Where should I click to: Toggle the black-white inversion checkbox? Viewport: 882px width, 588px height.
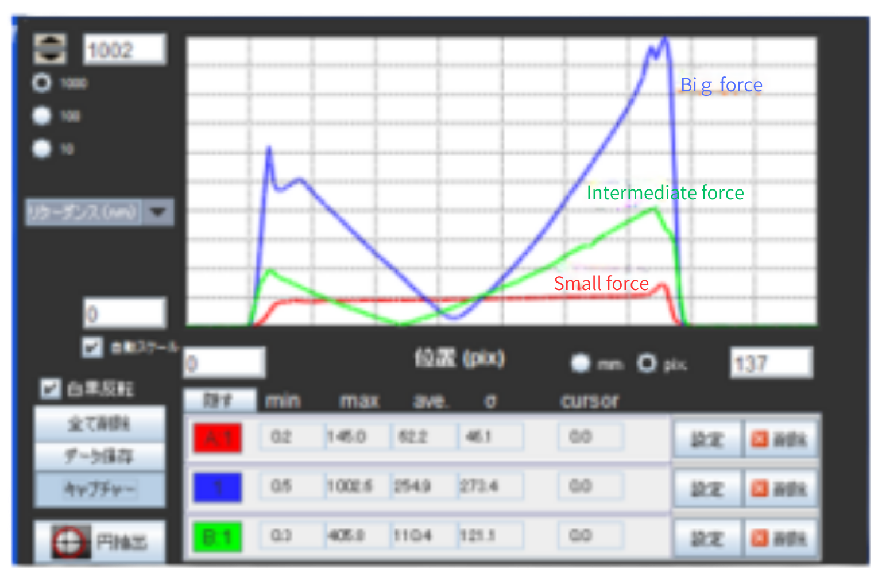[51, 389]
